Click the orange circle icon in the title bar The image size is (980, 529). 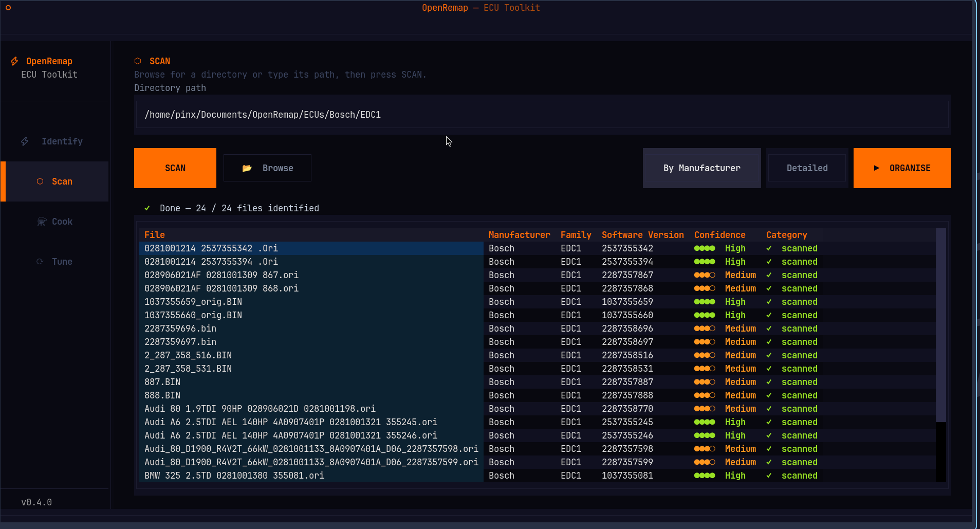(x=7, y=8)
